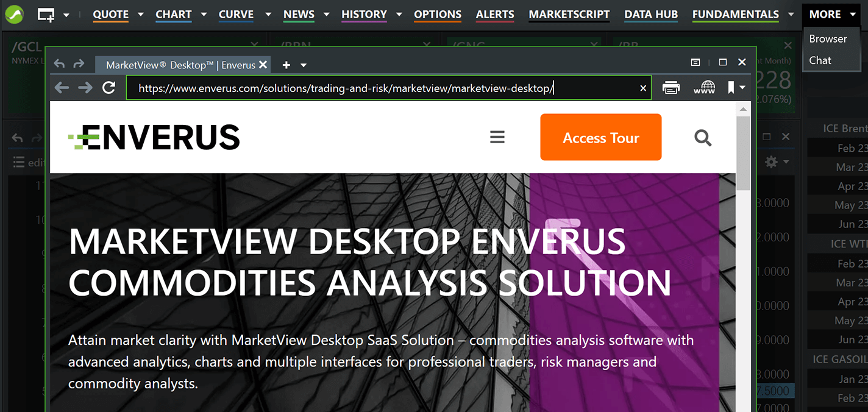Open the tab list dropdown arrow
Screen dimensions: 868x412
pos(304,65)
